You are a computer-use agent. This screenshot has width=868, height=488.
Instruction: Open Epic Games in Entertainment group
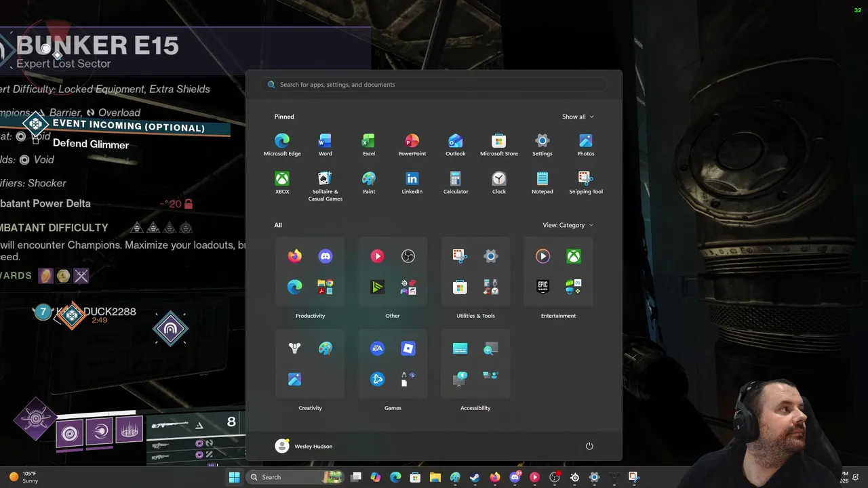point(542,287)
